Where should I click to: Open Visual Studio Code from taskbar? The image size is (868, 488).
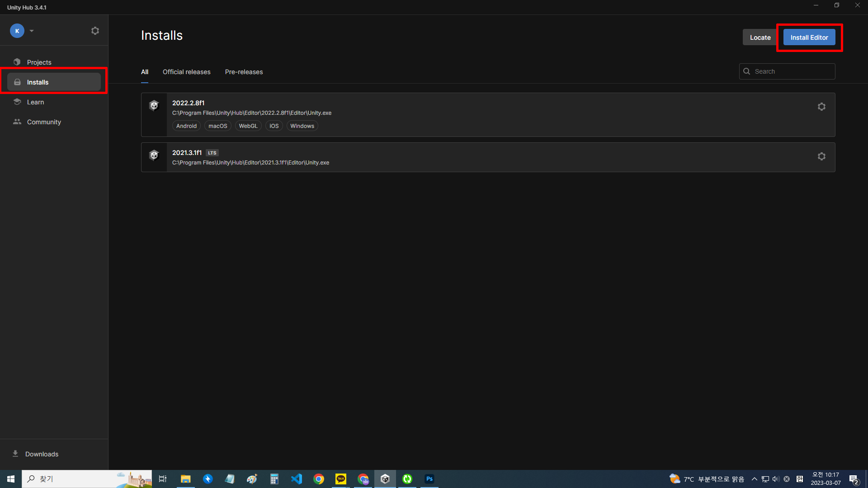297,479
